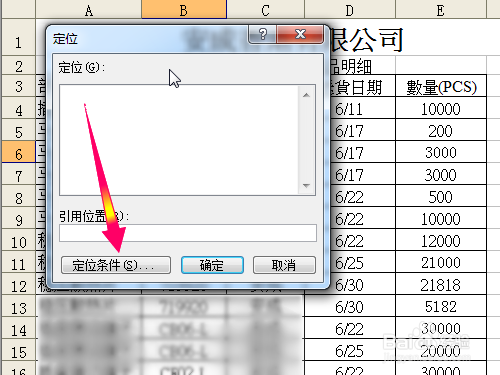The height and width of the screenshot is (375, 500).
Task: Click date cell 6/17 in row 5
Action: (363, 130)
